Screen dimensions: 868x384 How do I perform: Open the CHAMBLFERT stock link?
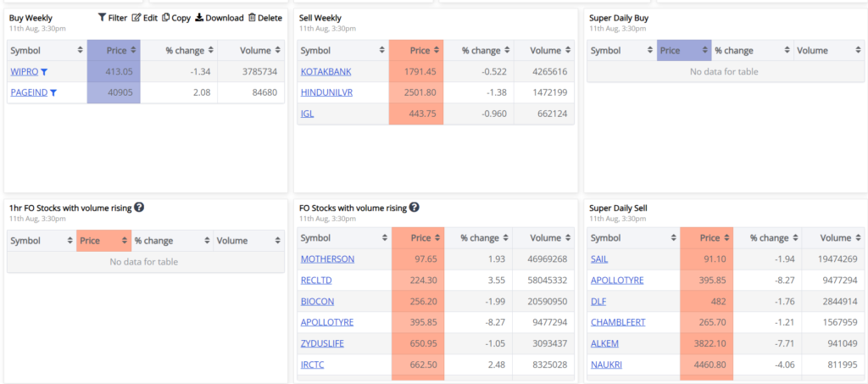click(618, 322)
